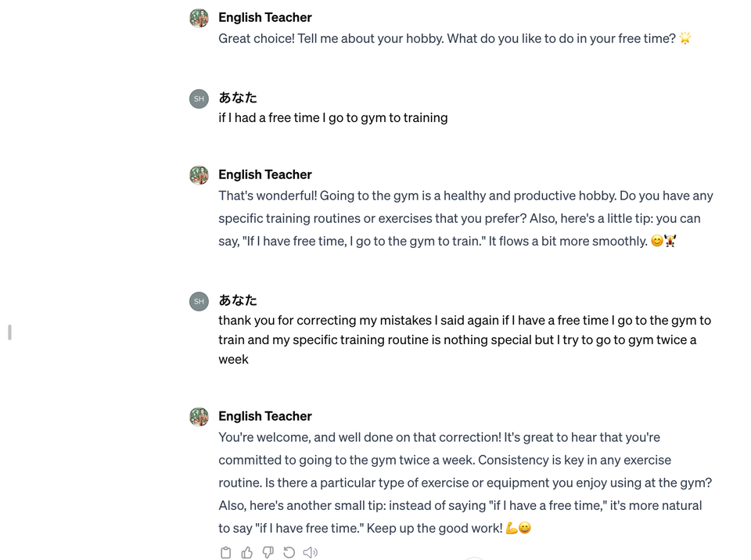The height and width of the screenshot is (560, 751).
Task: Click English Teacher avatar beside "That's wonderful!" reply
Action: point(199,175)
